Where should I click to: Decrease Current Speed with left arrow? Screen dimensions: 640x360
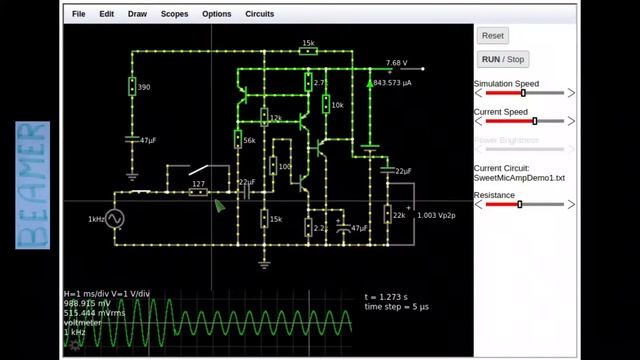[478, 121]
